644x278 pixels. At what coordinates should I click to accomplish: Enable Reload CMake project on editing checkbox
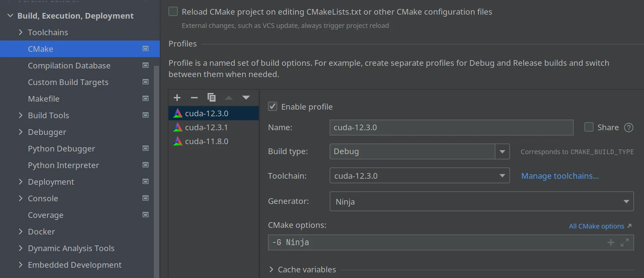173,12
